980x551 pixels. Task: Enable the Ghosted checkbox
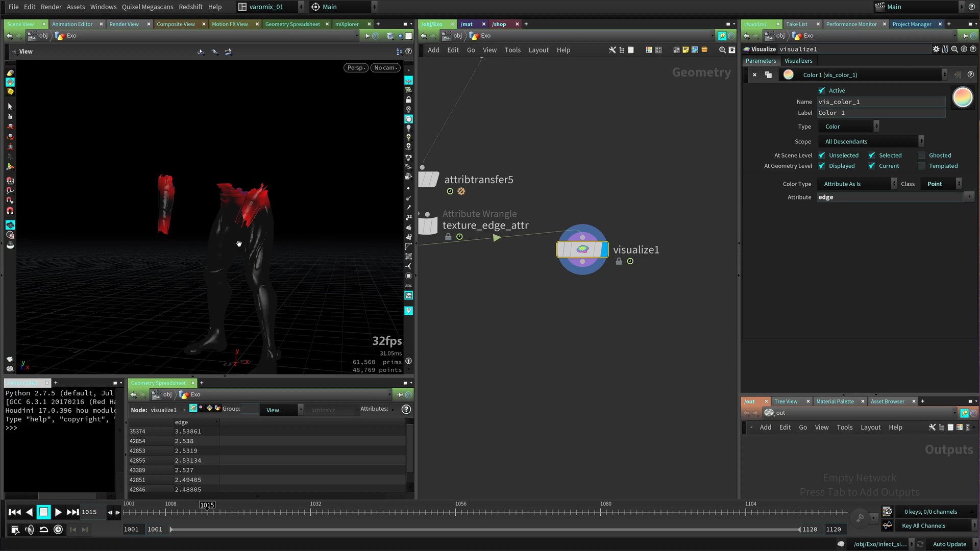click(921, 156)
